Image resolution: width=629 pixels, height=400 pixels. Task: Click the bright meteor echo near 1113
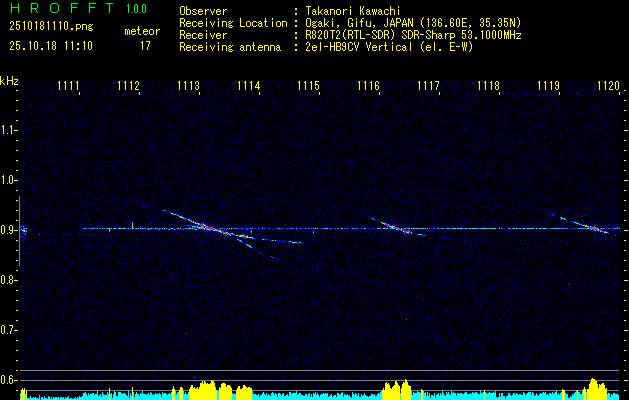coord(207,226)
